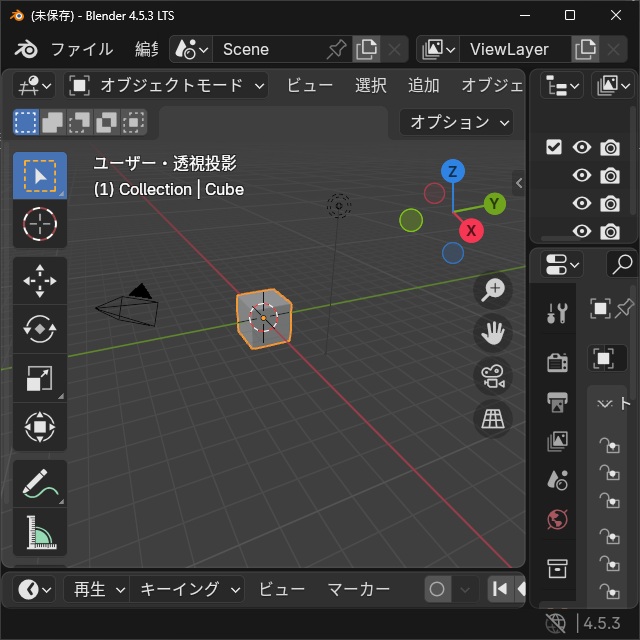Activate the Move tool
This screenshot has height=640, width=640.
point(40,281)
